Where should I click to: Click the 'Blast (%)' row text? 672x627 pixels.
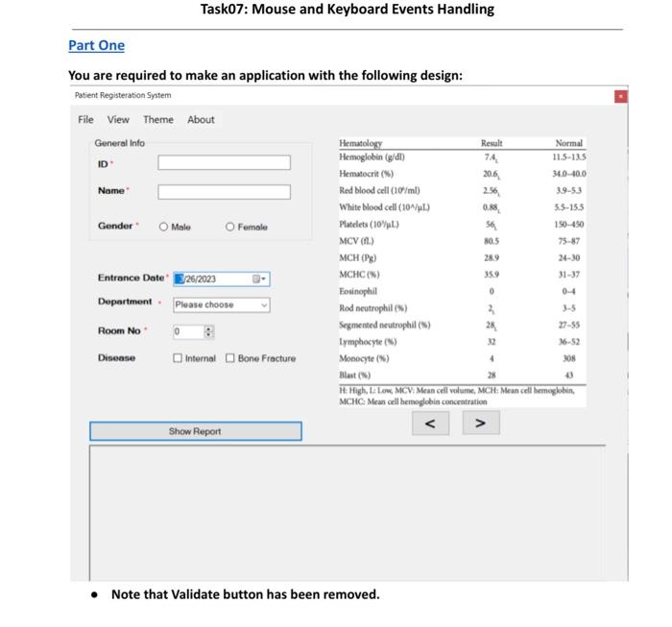355,375
